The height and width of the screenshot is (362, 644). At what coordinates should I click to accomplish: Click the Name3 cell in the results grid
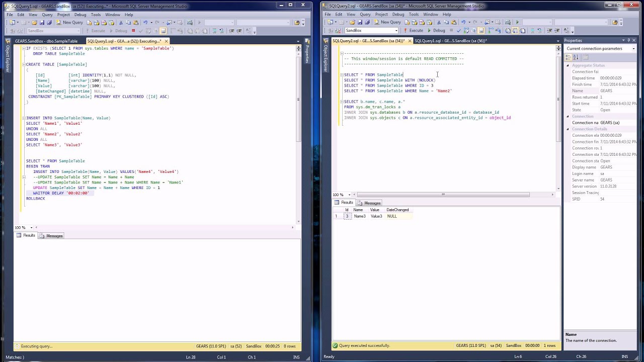point(360,216)
